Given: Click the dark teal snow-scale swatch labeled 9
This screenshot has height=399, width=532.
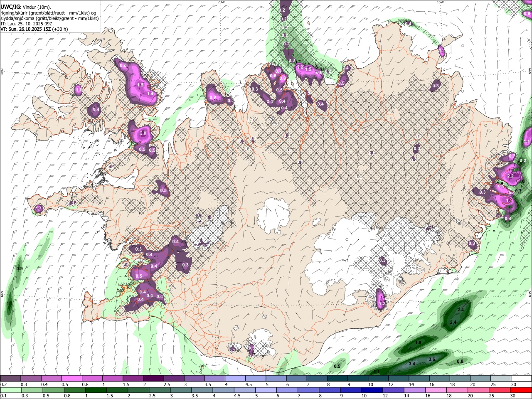Looking at the screenshot, I should click(x=358, y=379).
